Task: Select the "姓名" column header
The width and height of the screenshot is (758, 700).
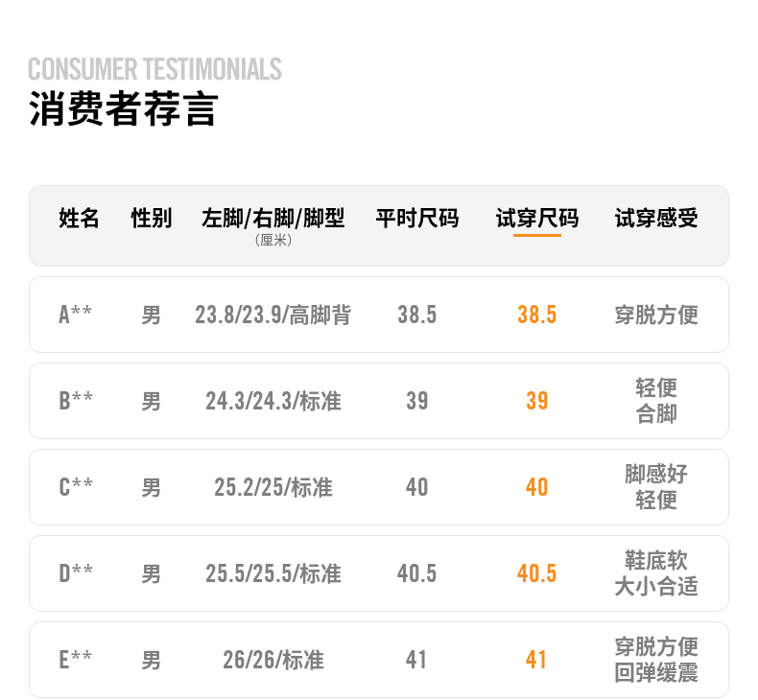Action: click(80, 219)
